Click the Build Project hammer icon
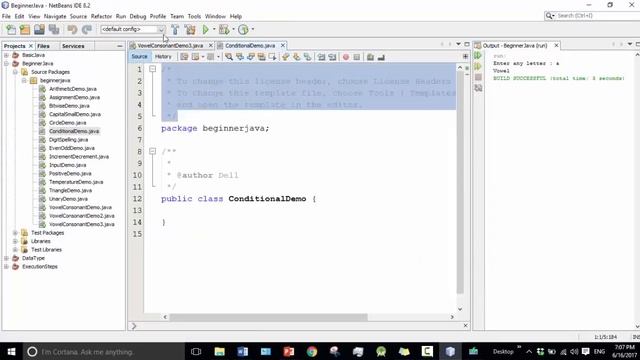Image resolution: width=640 pixels, height=360 pixels. (175, 29)
